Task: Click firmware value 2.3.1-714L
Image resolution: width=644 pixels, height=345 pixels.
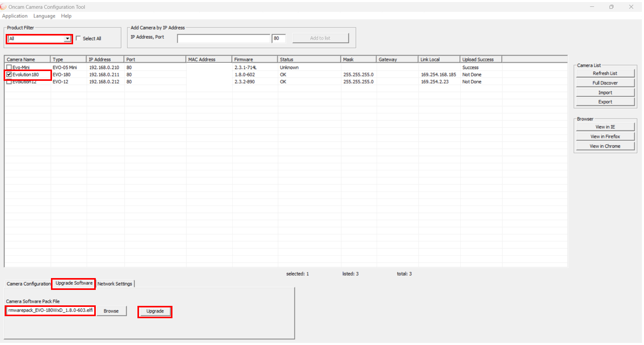Action: click(246, 67)
